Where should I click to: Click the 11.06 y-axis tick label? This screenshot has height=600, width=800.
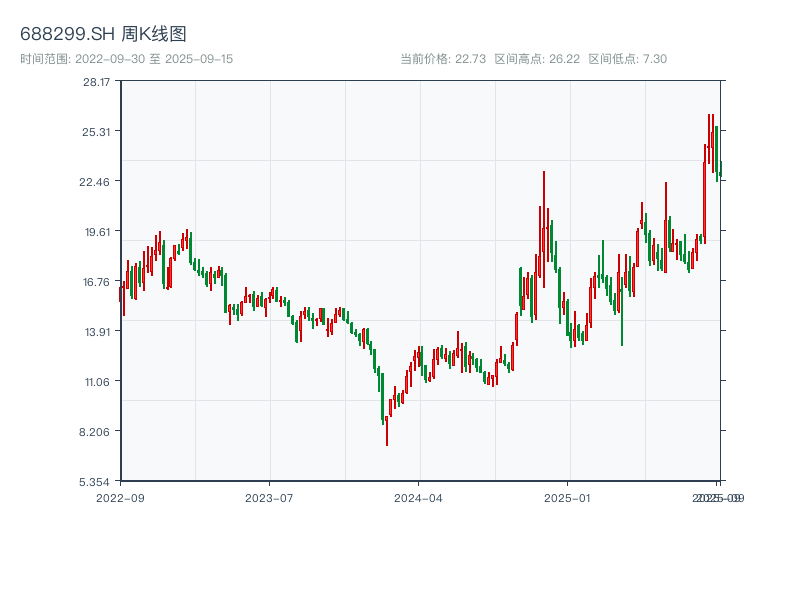click(97, 382)
